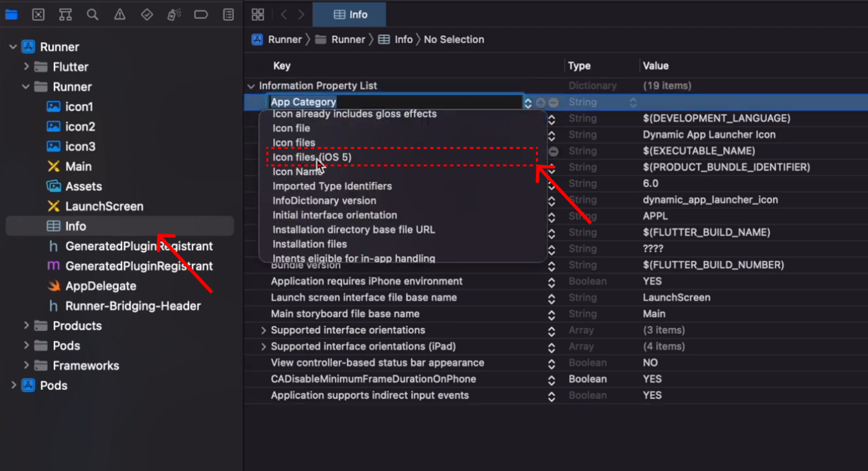Click the Runner project breadcrumb
Viewport: 868px width, 471px height.
click(277, 40)
